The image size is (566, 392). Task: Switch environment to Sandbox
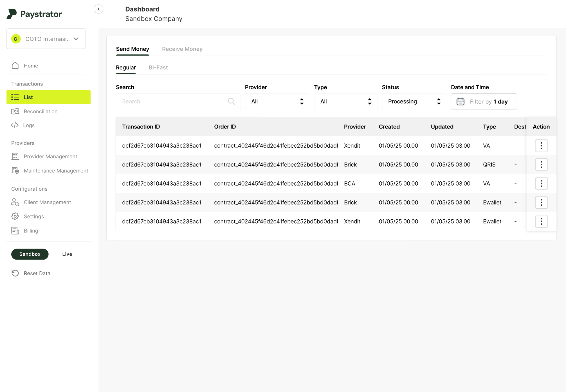[x=30, y=254]
